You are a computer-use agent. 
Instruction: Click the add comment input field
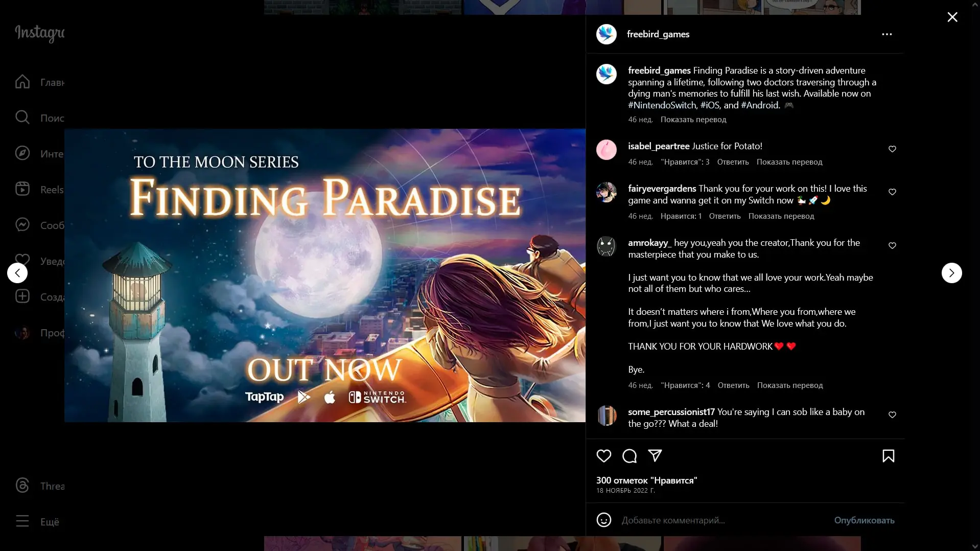pos(720,520)
